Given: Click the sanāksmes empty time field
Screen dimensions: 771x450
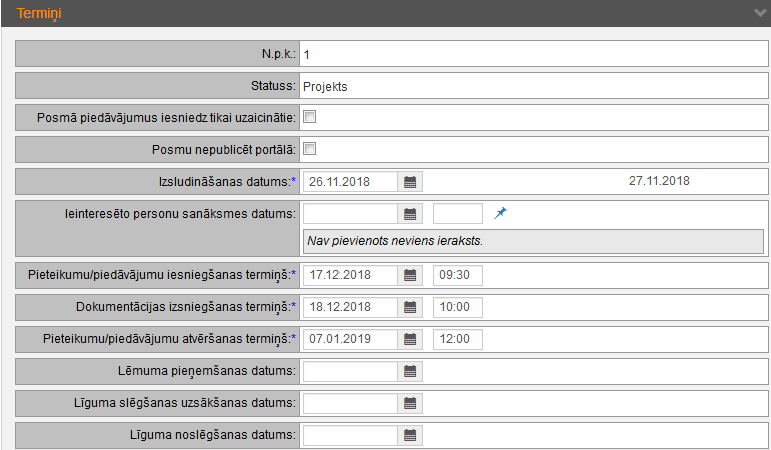Looking at the screenshot, I should tap(458, 214).
